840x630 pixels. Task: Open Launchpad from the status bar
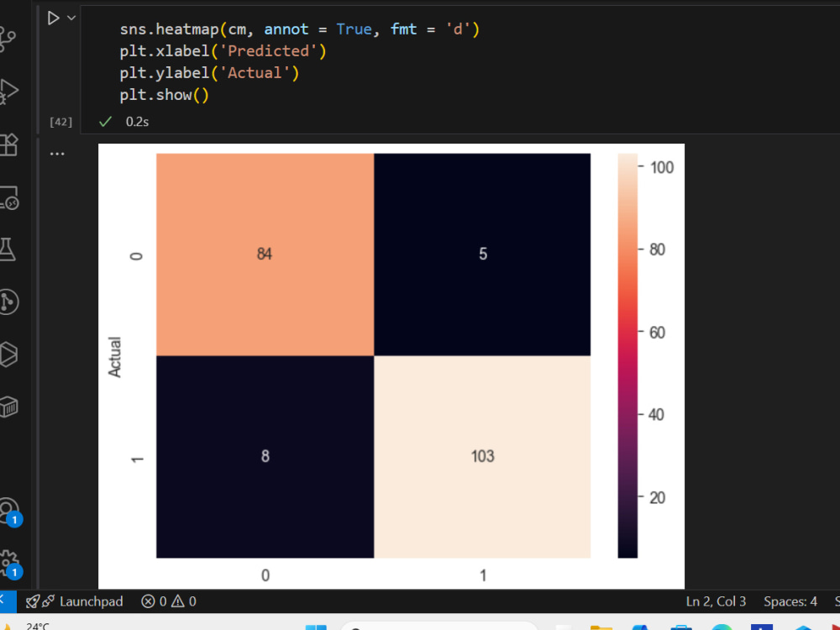click(75, 601)
